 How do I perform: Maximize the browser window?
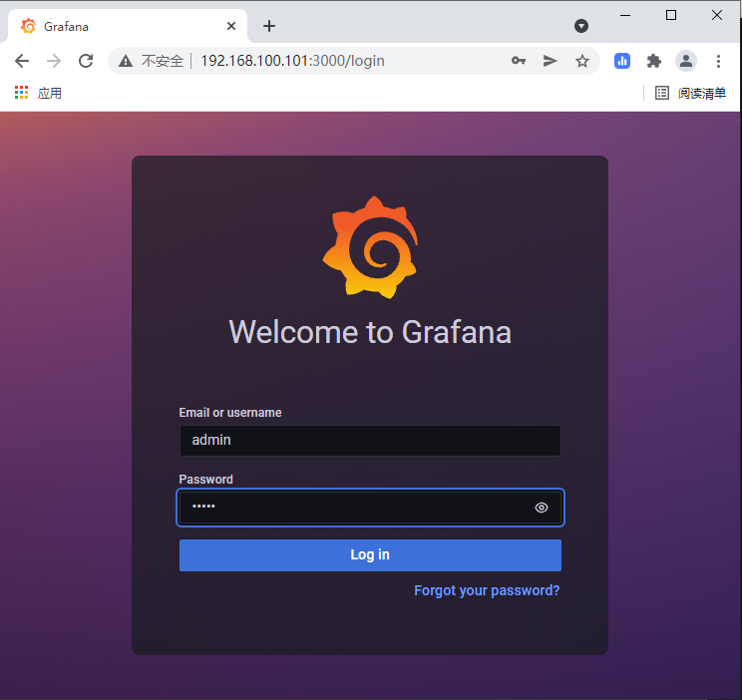(671, 15)
